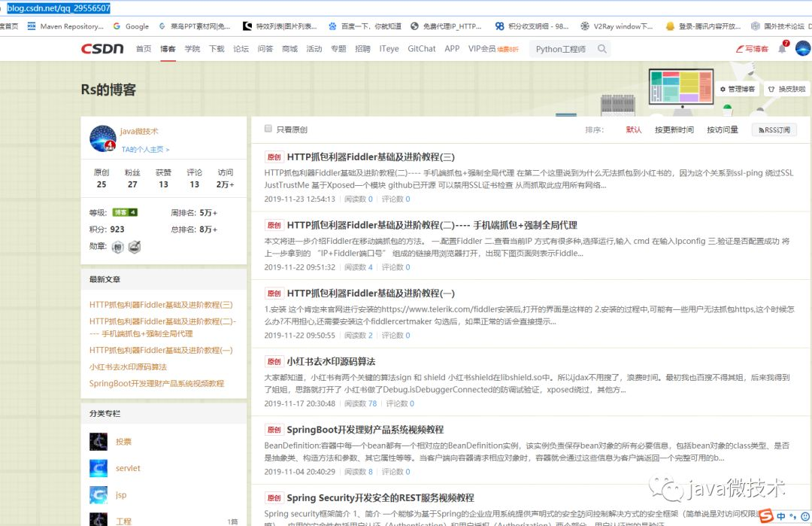
Task: Enable the 只看原创 checkbox
Action: pyautogui.click(x=268, y=128)
